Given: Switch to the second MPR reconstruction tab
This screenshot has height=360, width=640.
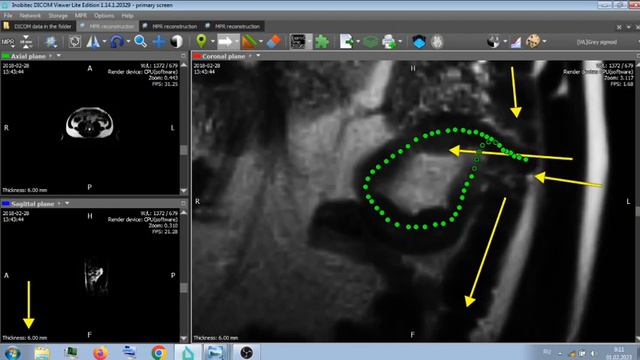Looking at the screenshot, I should (170, 26).
